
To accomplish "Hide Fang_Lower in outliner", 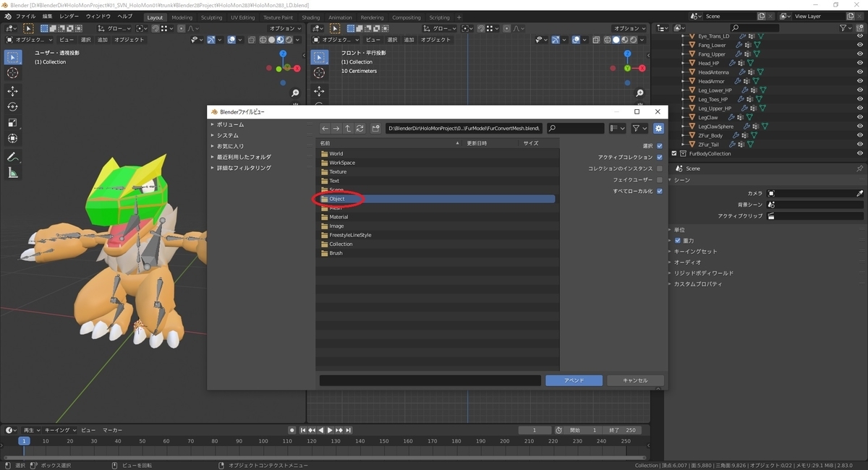I will 860,45.
